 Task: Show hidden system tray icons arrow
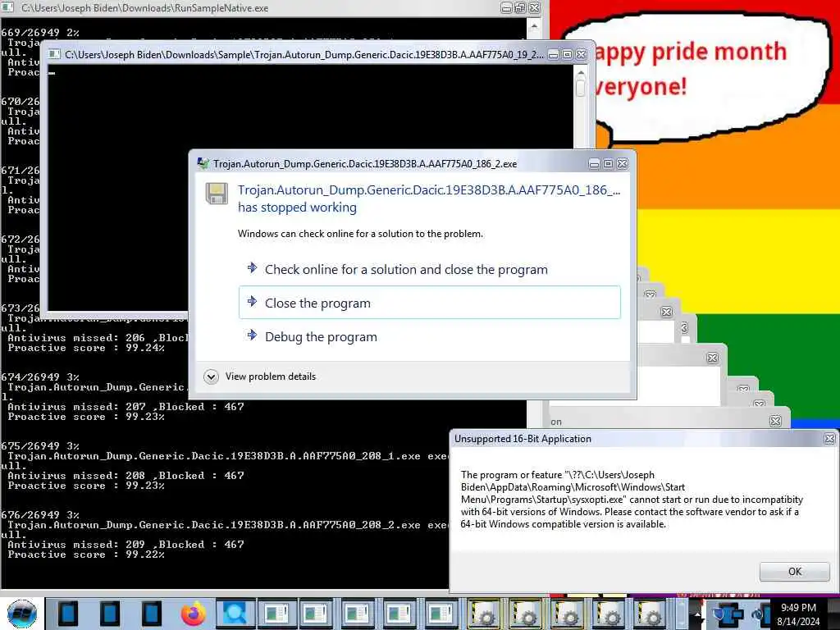click(x=697, y=614)
